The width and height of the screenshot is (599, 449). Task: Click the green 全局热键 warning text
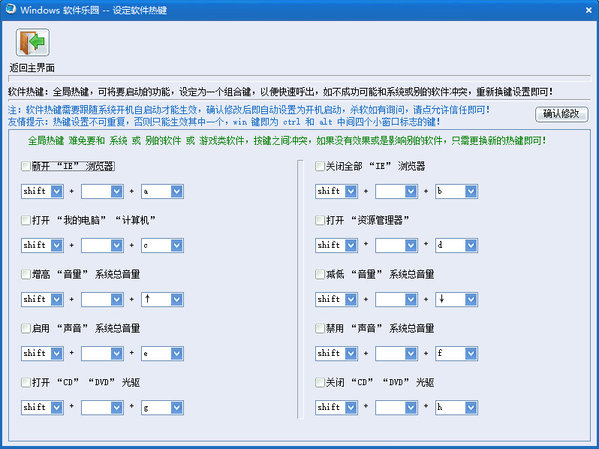click(x=287, y=141)
